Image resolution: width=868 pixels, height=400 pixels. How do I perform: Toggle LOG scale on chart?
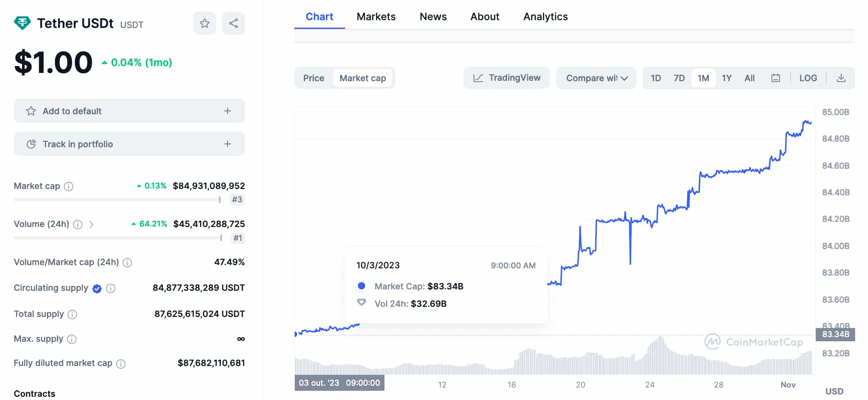[x=808, y=78]
